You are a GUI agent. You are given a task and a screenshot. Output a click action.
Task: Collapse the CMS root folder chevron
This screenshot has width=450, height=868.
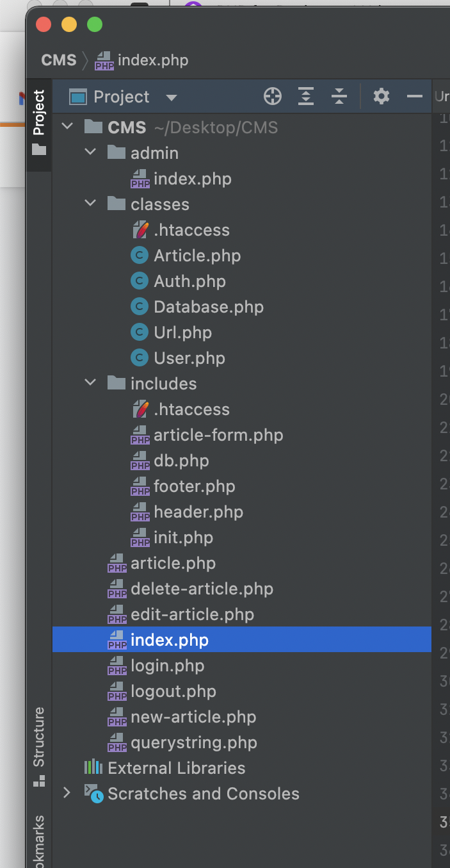[x=67, y=127]
